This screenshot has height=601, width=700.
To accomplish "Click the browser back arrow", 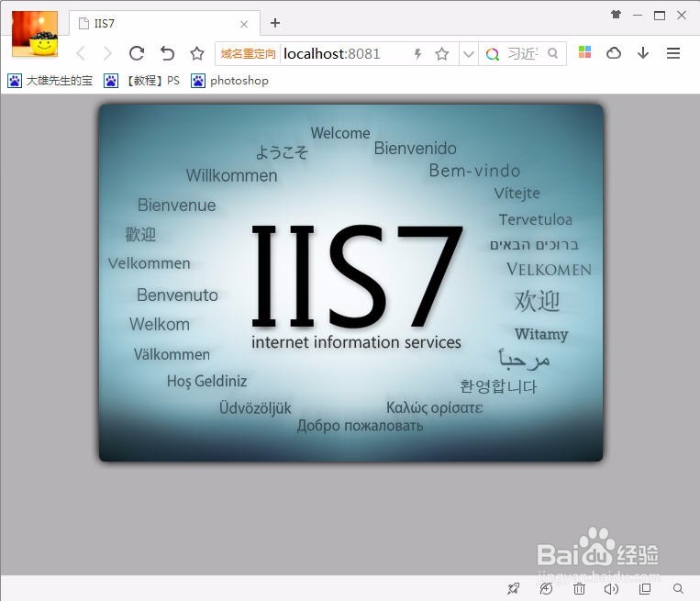I will pos(81,53).
